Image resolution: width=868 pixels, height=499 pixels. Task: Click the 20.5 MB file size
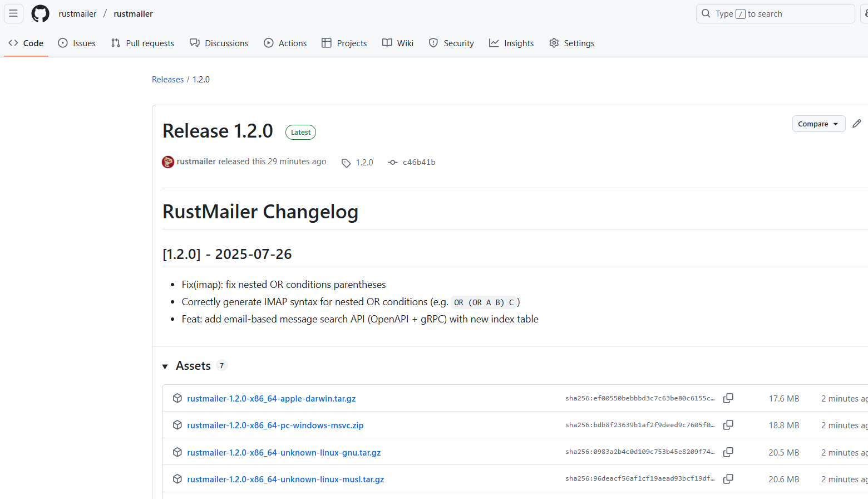(784, 452)
